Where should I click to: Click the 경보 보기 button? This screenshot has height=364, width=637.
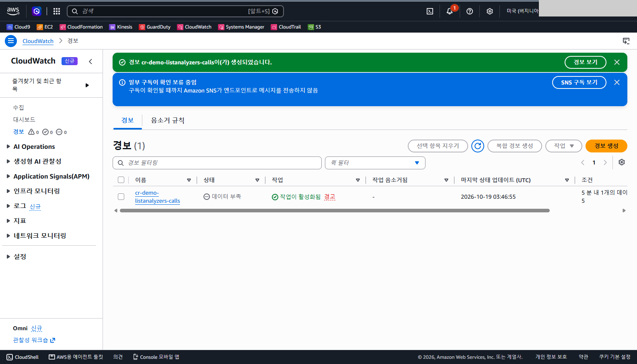tap(586, 62)
